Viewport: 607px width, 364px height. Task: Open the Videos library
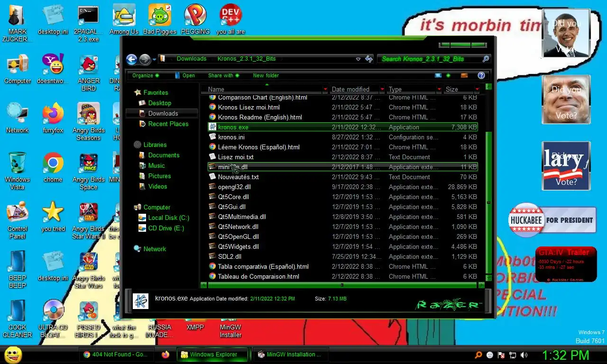157,186
